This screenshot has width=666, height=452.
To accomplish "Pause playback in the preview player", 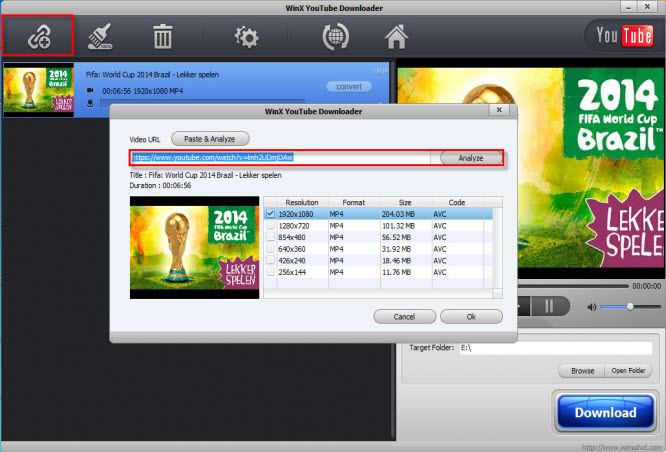I will [549, 306].
